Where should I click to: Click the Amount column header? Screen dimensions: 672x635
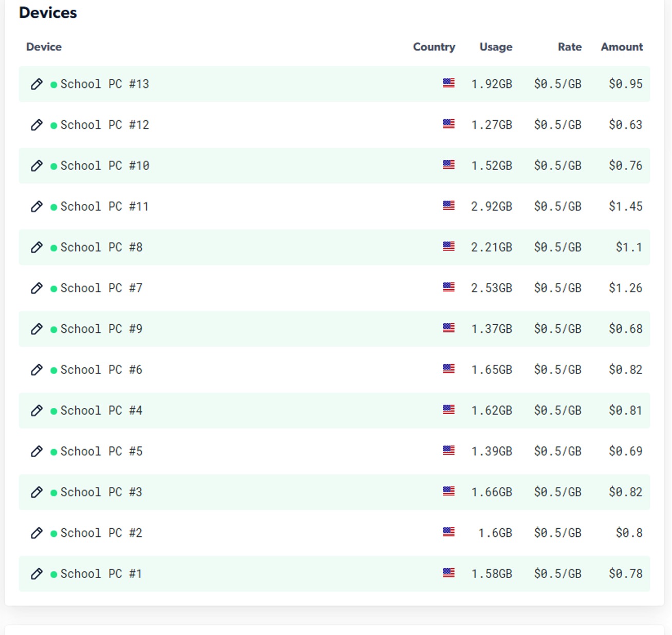622,47
